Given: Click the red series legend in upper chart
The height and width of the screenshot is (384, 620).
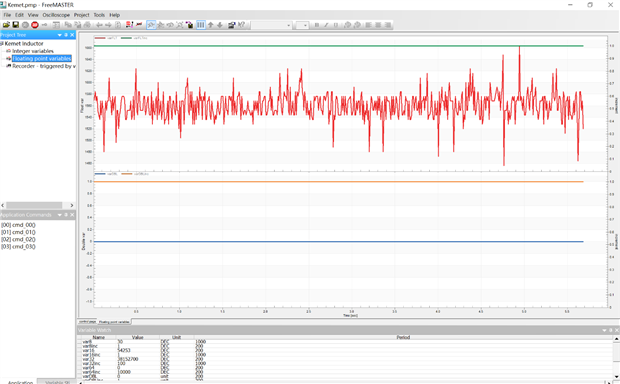Looking at the screenshot, I should pos(106,38).
